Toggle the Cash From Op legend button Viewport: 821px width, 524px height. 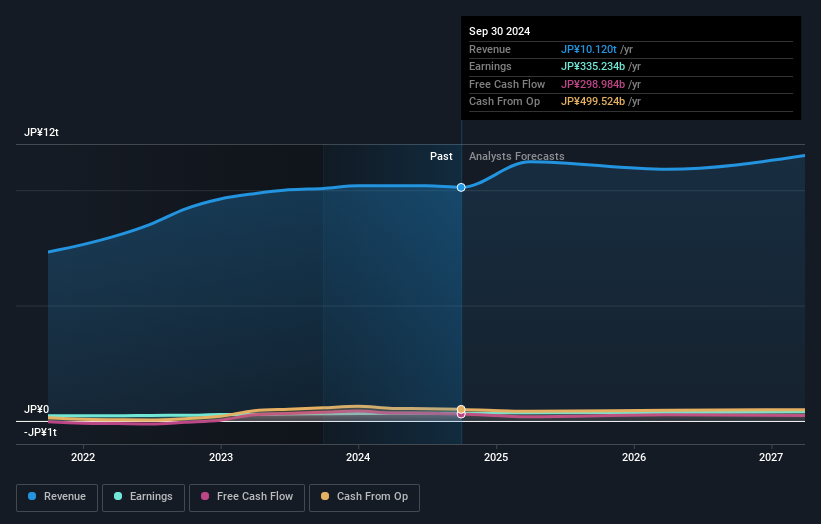(x=364, y=497)
